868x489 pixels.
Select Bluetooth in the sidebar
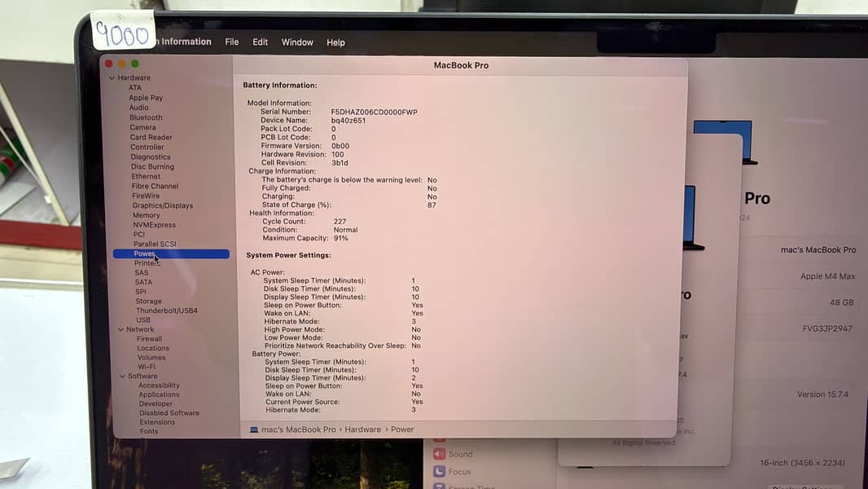tap(146, 117)
